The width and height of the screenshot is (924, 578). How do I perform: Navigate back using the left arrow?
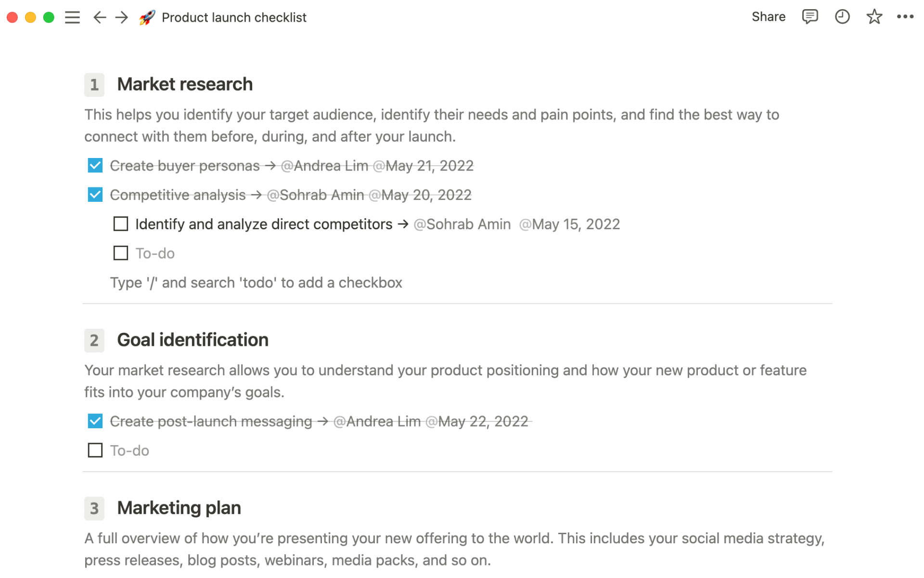click(99, 17)
